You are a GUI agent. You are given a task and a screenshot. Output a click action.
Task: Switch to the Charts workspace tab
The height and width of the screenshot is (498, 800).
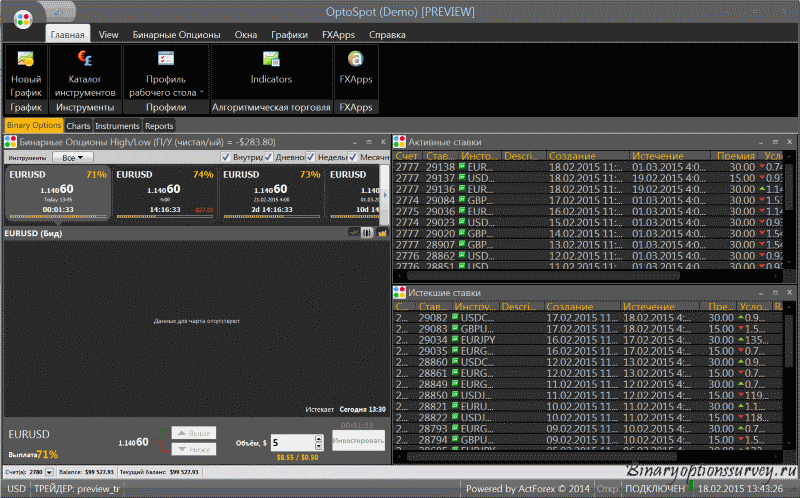(78, 126)
